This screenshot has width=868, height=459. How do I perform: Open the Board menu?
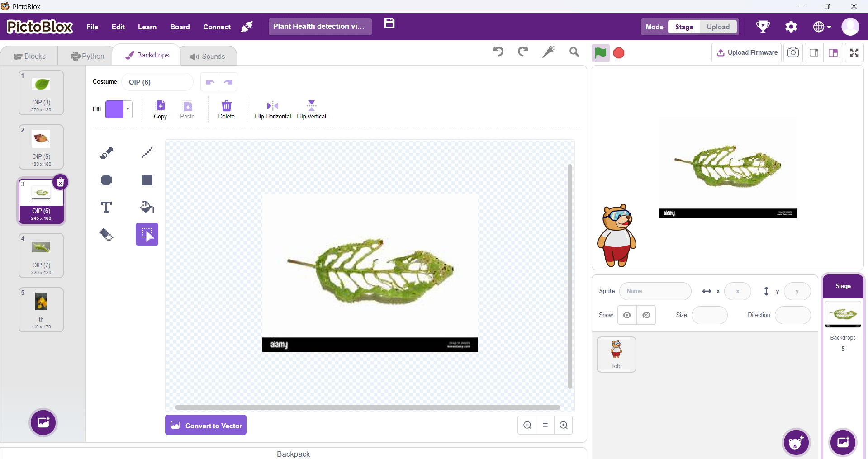180,27
